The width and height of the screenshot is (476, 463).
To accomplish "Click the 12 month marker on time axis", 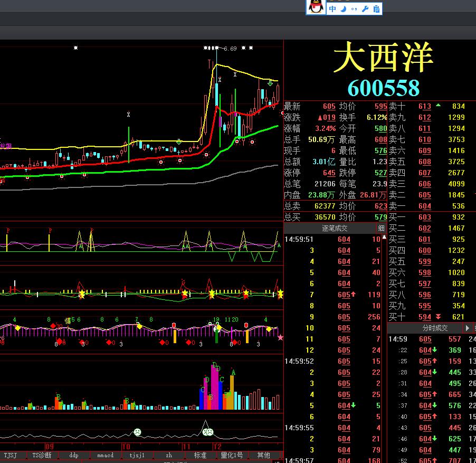I will [217, 447].
